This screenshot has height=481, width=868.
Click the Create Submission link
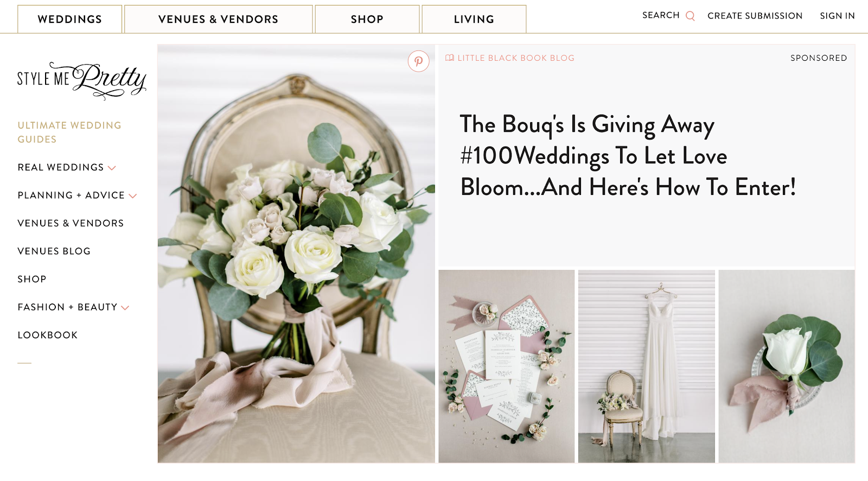point(755,16)
